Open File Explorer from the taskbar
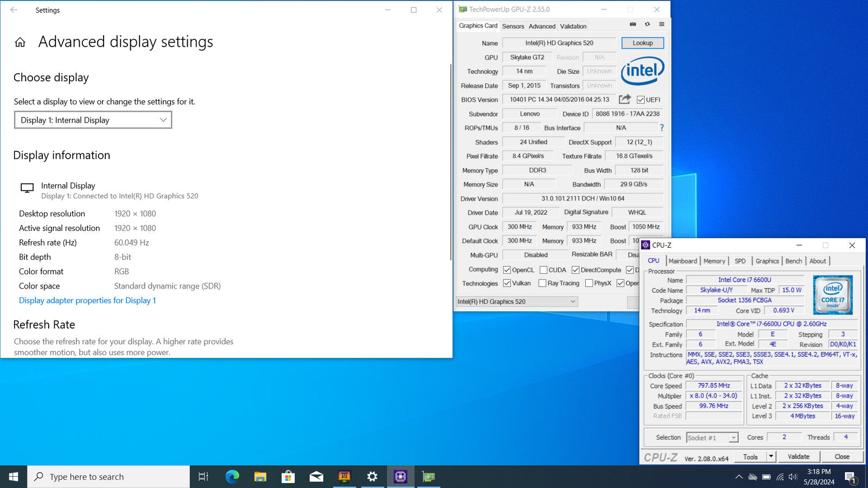Viewport: 868px width, 488px height. (x=260, y=477)
